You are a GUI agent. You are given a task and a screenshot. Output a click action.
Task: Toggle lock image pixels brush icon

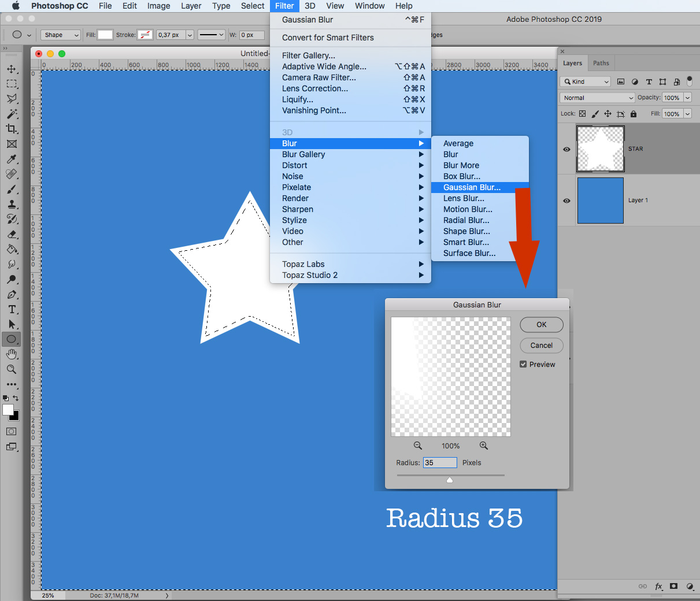(x=595, y=114)
